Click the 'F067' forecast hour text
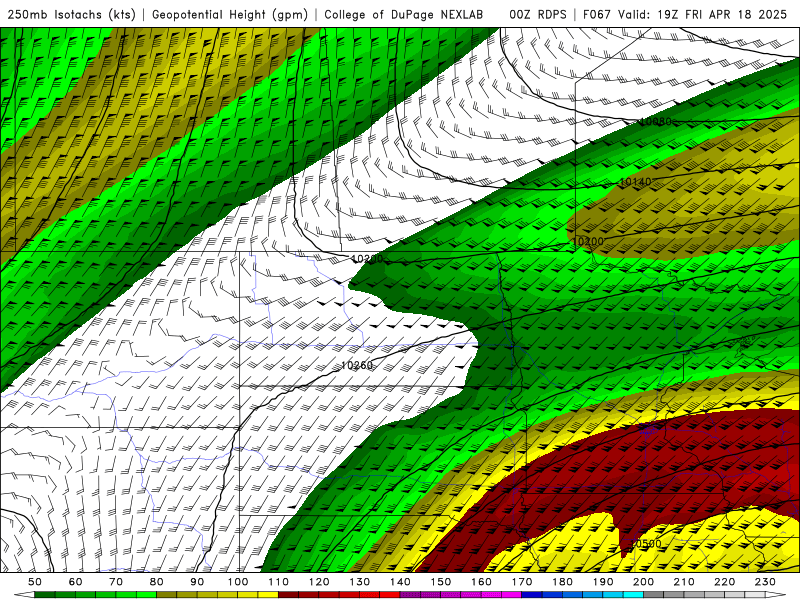The width and height of the screenshot is (800, 600). coord(596,14)
